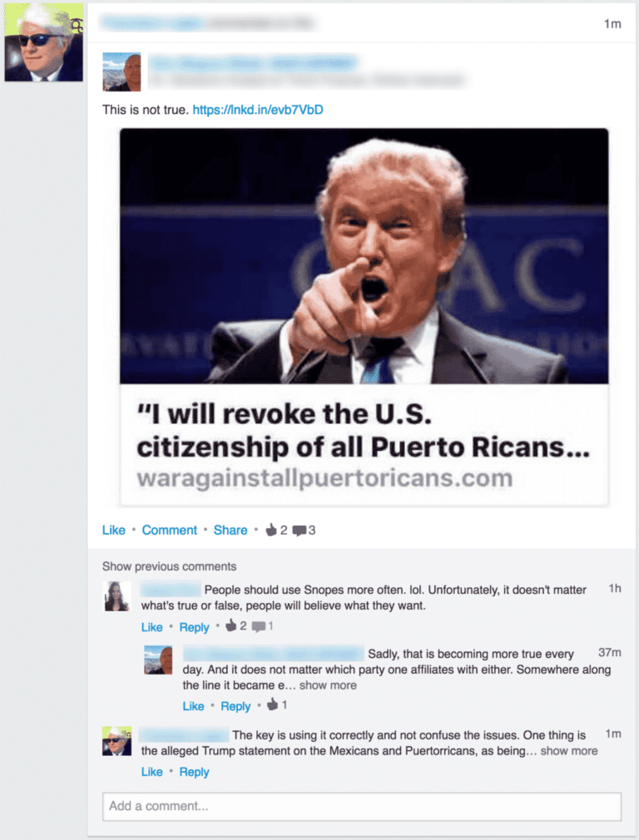
Task: Share the main post
Action: pyautogui.click(x=230, y=530)
